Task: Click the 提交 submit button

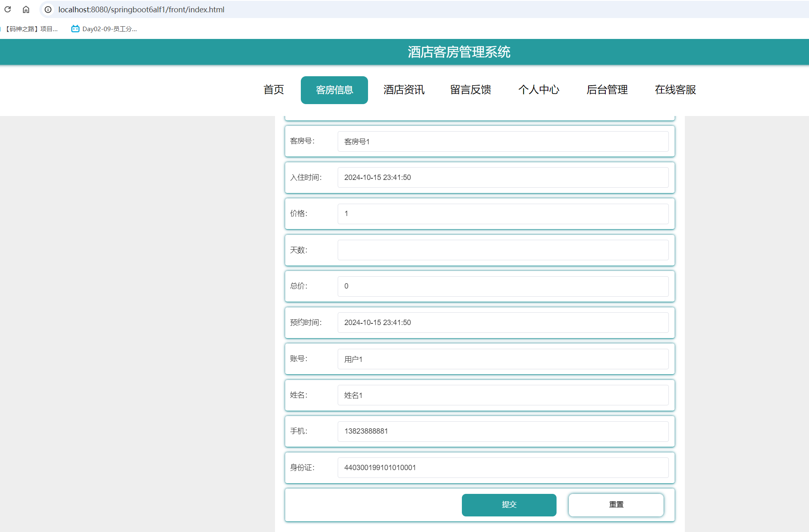Action: tap(509, 505)
